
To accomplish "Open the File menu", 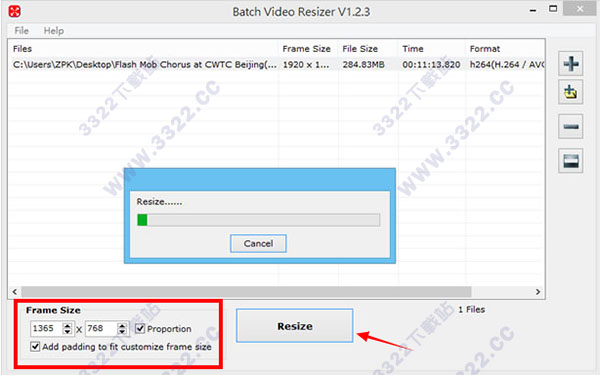I will (x=21, y=31).
